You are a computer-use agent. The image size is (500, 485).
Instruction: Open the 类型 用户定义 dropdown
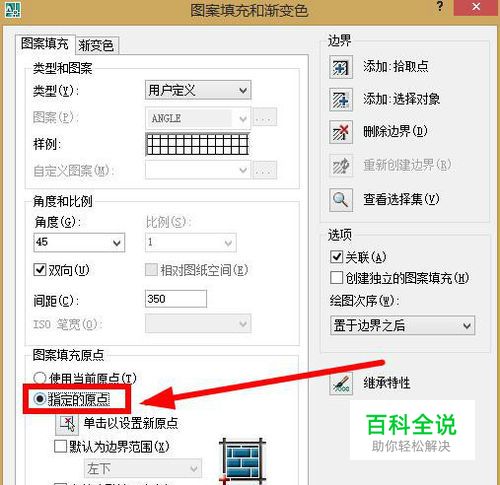click(x=198, y=90)
